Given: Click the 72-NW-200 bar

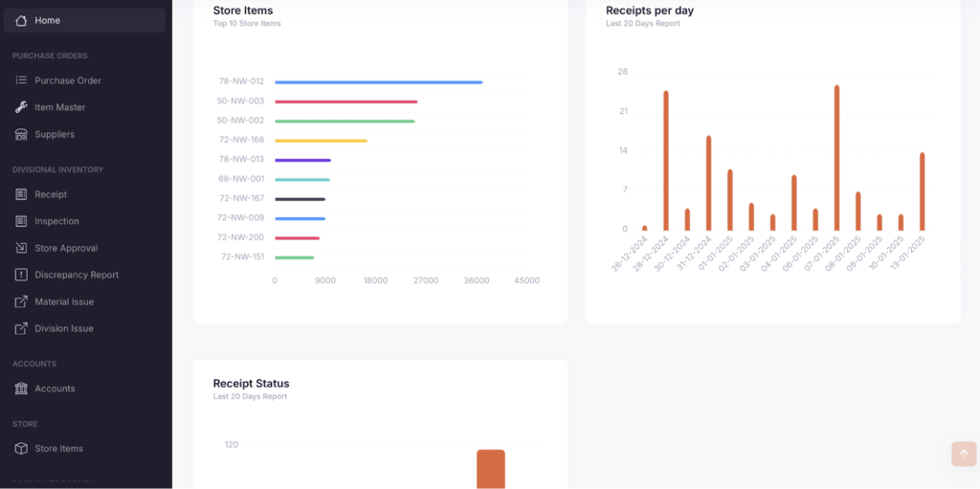Looking at the screenshot, I should (x=297, y=237).
